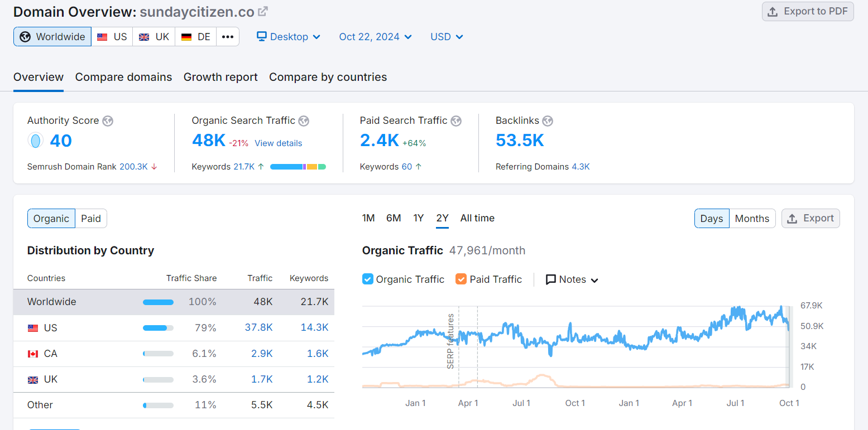
Task: Click the CA traffic value 2.9K
Action: click(x=262, y=354)
